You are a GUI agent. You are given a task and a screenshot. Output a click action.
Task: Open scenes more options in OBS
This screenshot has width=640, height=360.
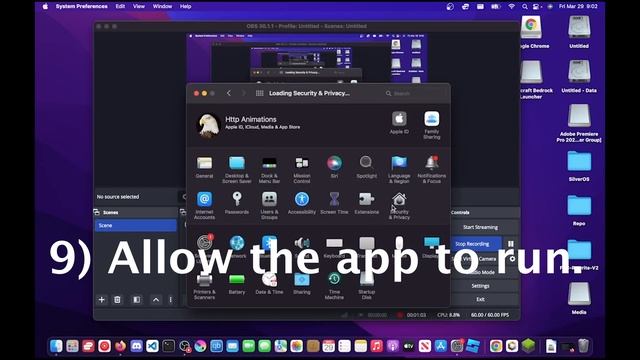[171, 300]
